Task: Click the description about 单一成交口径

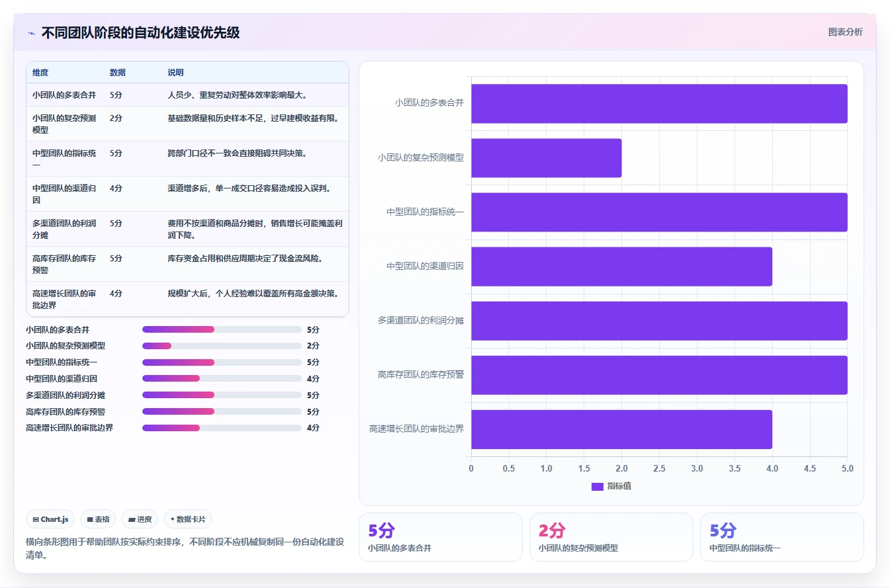Action: click(x=249, y=189)
